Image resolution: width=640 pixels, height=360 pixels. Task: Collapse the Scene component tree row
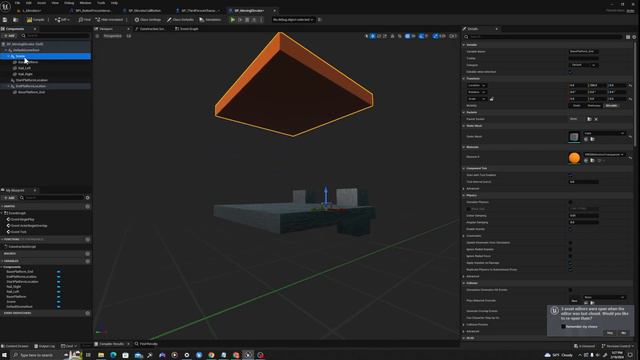9,56
